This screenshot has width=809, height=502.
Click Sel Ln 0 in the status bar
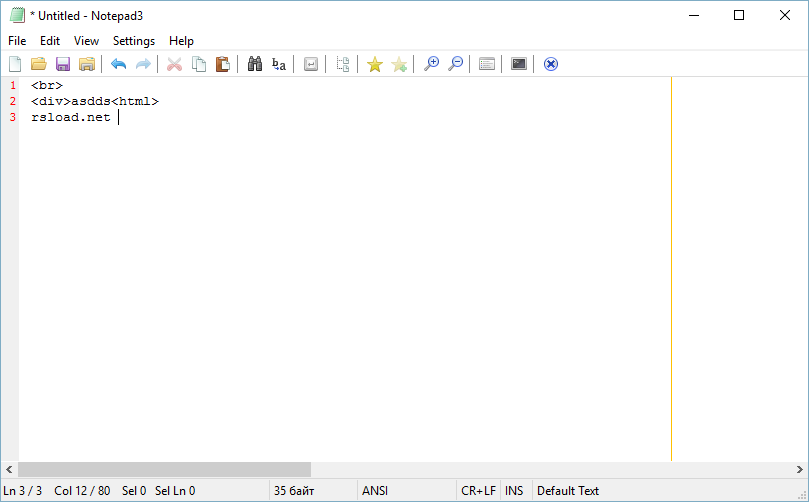(x=175, y=491)
